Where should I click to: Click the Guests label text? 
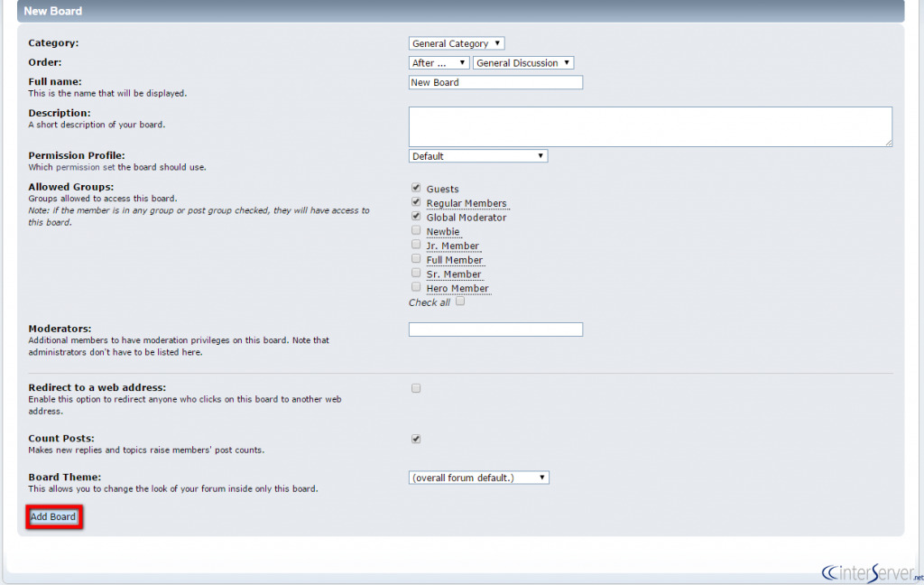[x=442, y=190]
